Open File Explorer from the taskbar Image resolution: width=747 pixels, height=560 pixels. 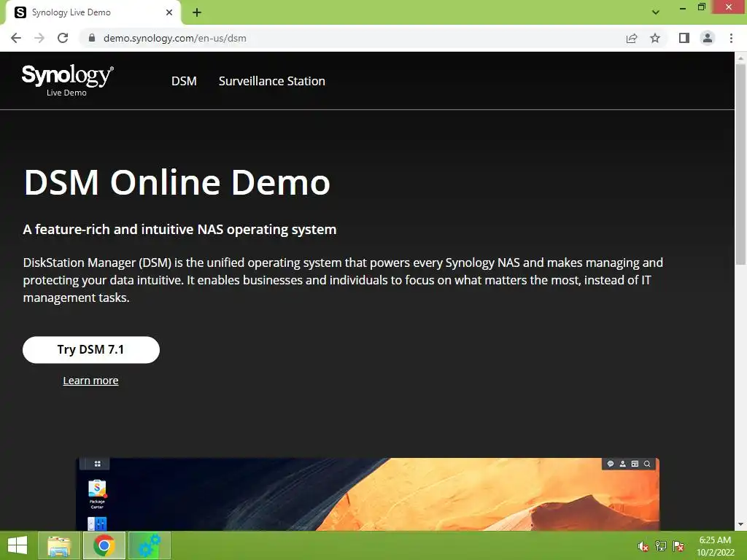59,545
